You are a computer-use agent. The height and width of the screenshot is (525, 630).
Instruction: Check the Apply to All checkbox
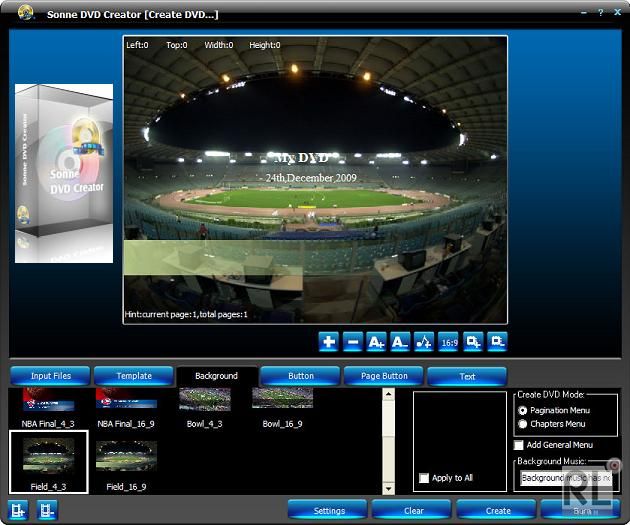click(425, 478)
